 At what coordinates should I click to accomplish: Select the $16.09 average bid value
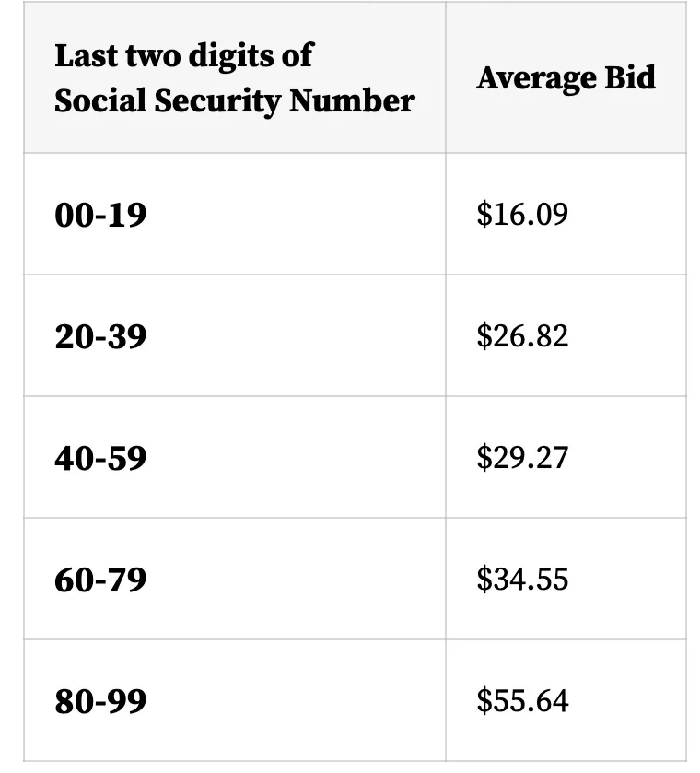pos(522,215)
